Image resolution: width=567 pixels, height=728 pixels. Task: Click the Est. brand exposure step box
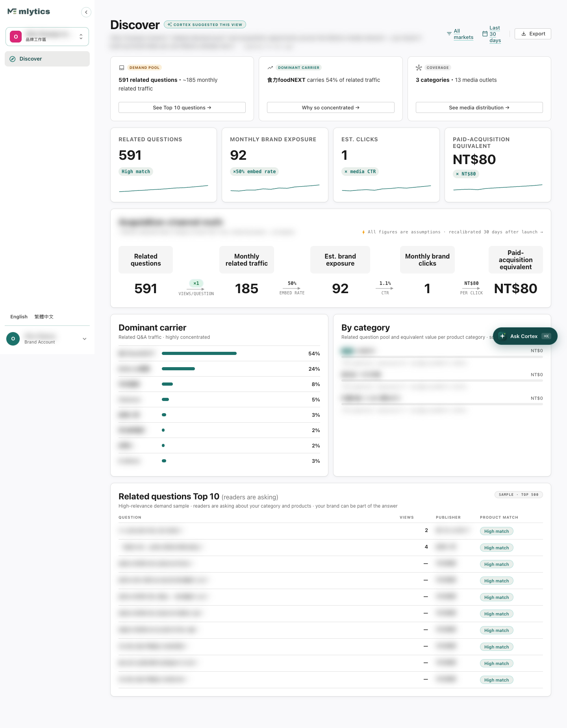pos(340,260)
